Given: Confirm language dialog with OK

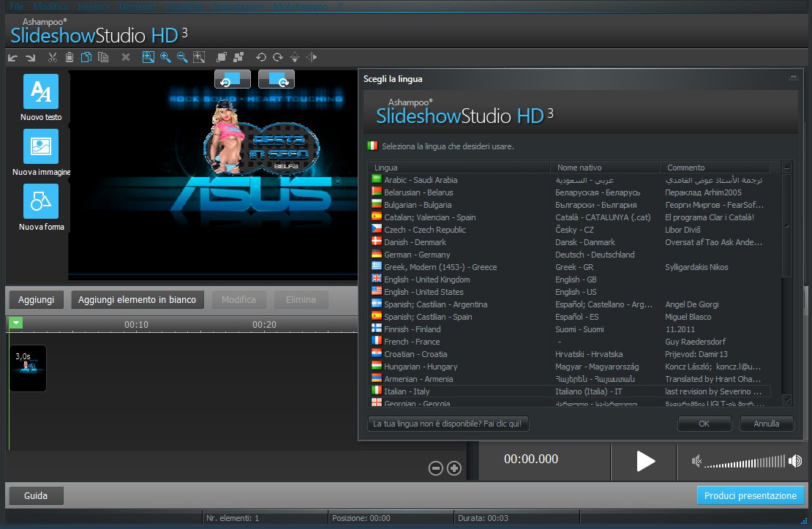Looking at the screenshot, I should pyautogui.click(x=704, y=424).
